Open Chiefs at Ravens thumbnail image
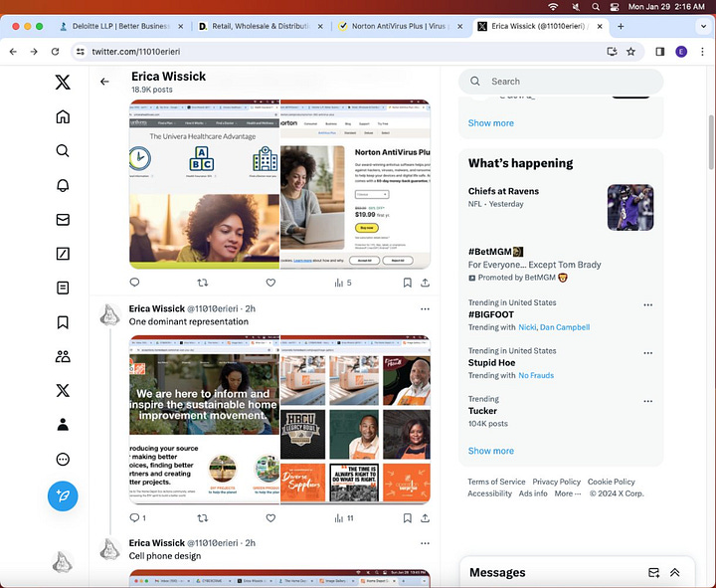Image resolution: width=716 pixels, height=588 pixels. click(x=630, y=207)
